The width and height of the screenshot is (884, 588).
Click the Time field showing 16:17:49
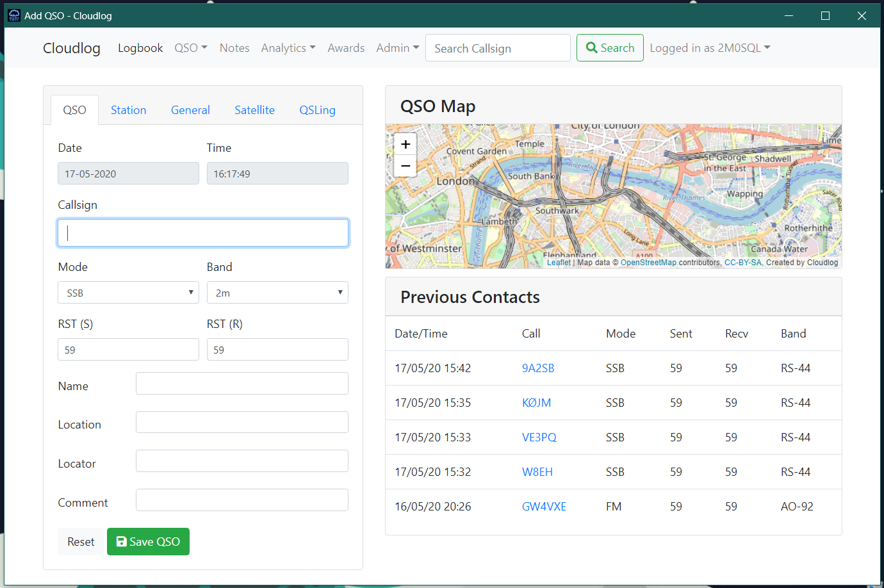[x=277, y=174]
